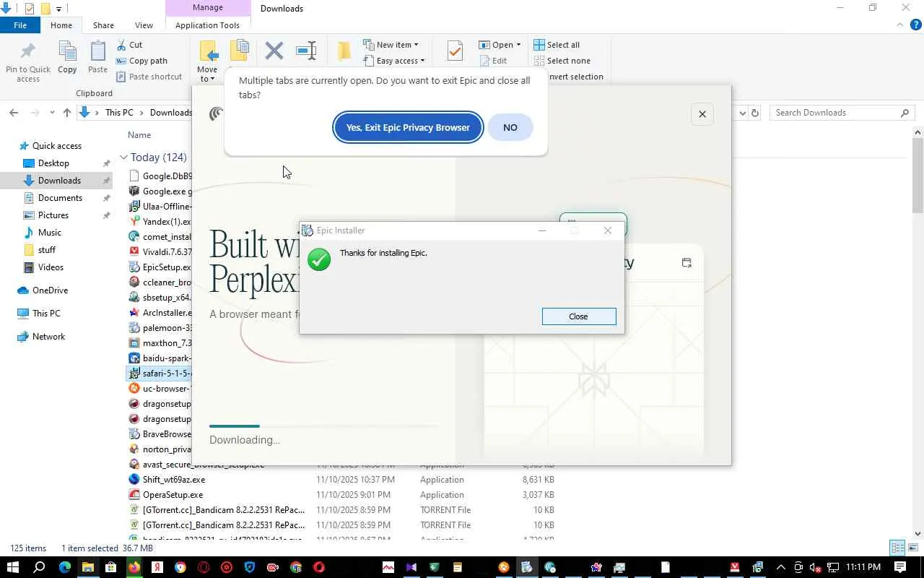Open the New item dropdown

pyautogui.click(x=391, y=45)
